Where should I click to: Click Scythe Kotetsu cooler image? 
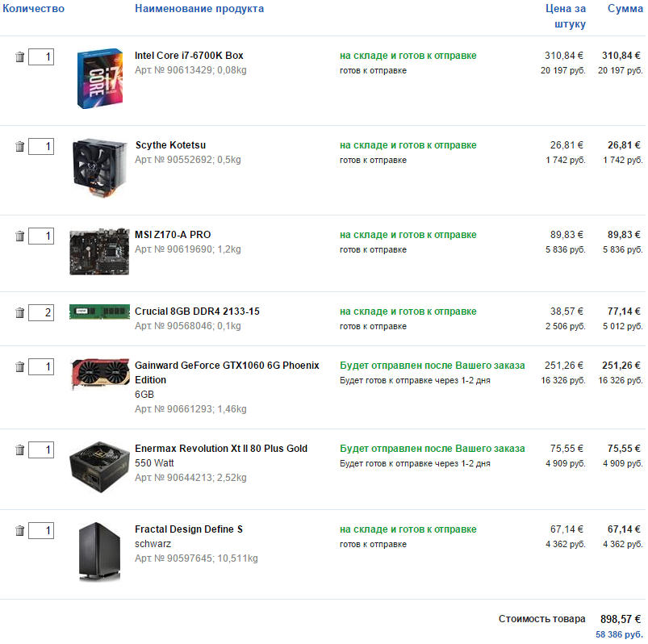point(99,168)
